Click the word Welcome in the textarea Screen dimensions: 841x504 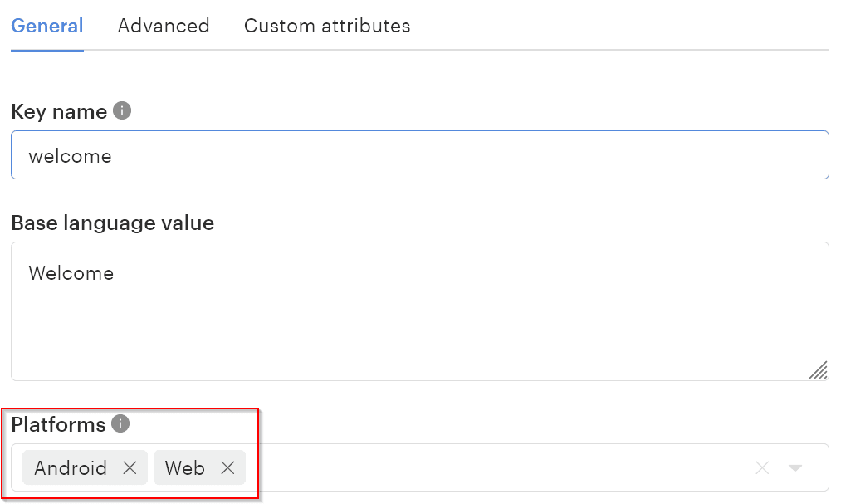point(71,273)
